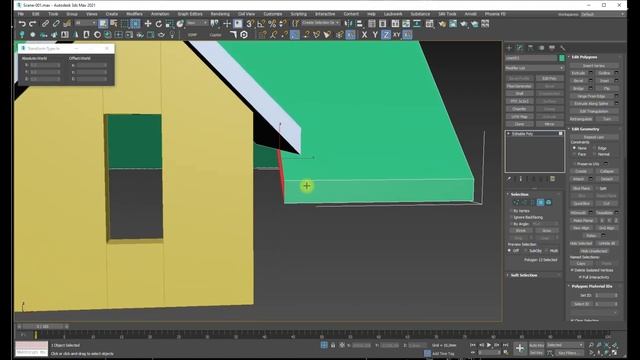Click Configure Modifier Sets icon
This screenshot has height=360, width=640.
[552, 179]
